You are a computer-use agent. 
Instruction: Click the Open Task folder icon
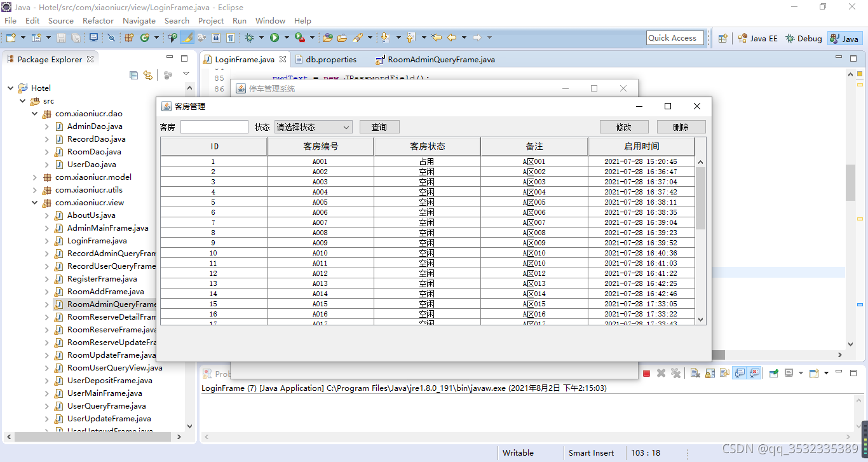point(342,37)
